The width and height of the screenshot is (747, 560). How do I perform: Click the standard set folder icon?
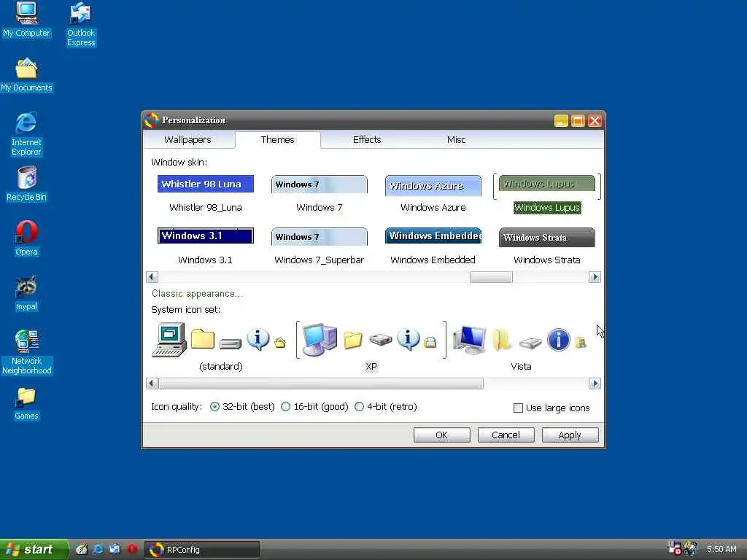coord(203,338)
